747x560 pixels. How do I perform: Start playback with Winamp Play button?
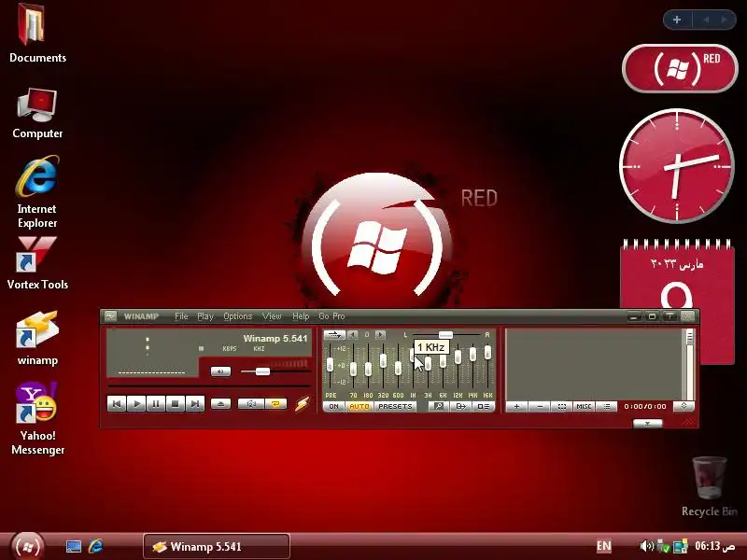(136, 404)
